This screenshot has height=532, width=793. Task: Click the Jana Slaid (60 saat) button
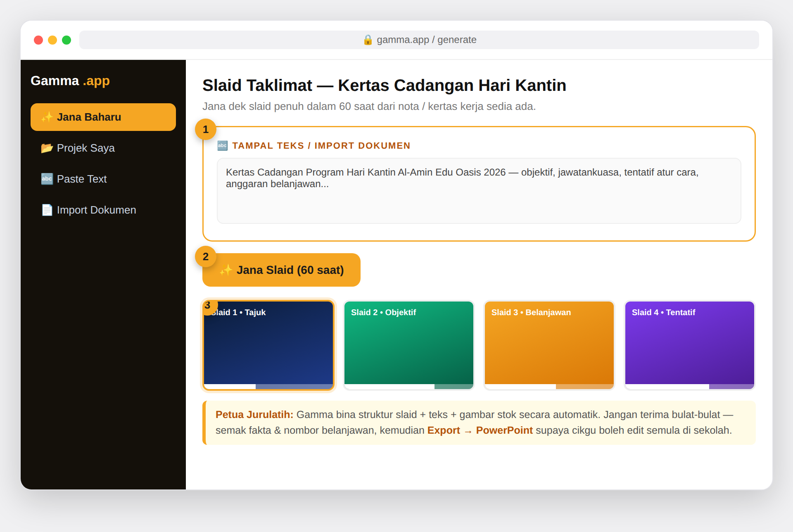click(x=281, y=270)
